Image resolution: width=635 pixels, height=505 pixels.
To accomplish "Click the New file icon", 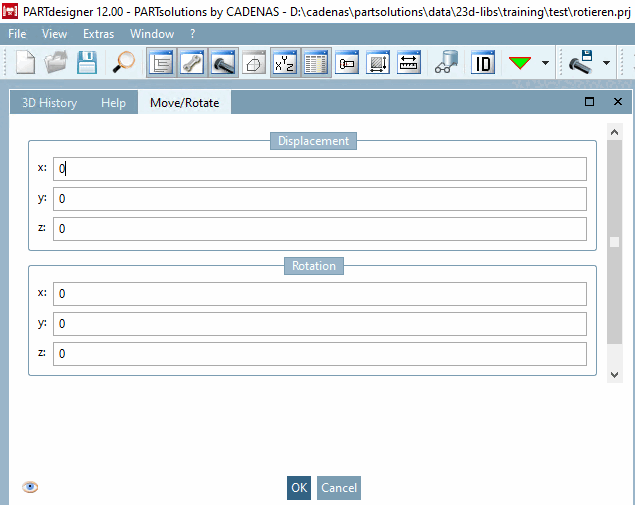I will 26,63.
